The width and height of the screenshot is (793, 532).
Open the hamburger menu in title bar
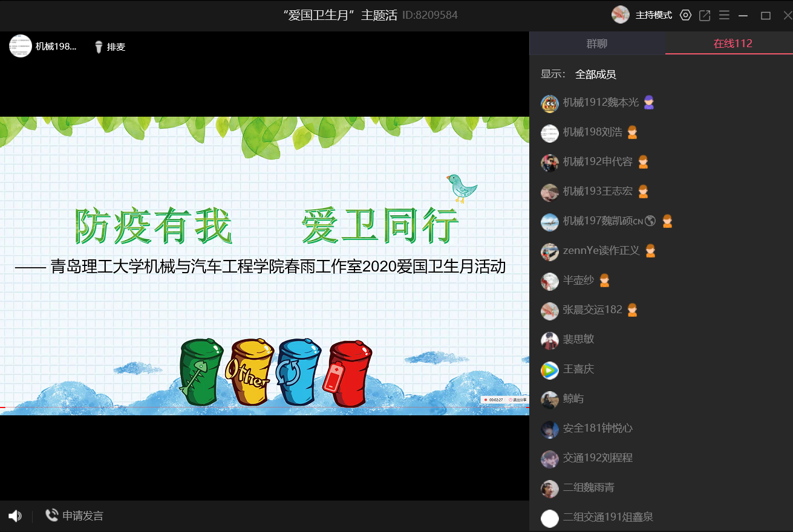click(724, 15)
